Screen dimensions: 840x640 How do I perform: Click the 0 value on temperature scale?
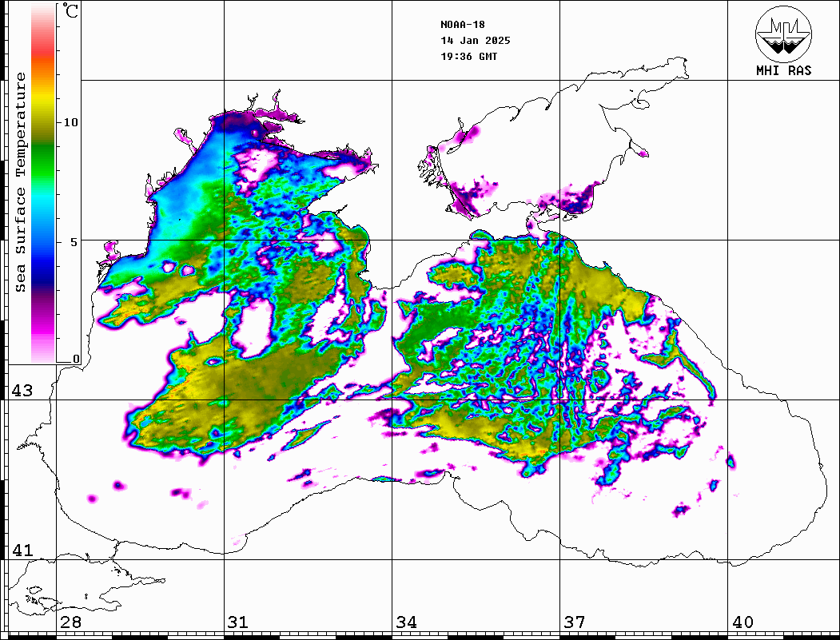pos(76,359)
